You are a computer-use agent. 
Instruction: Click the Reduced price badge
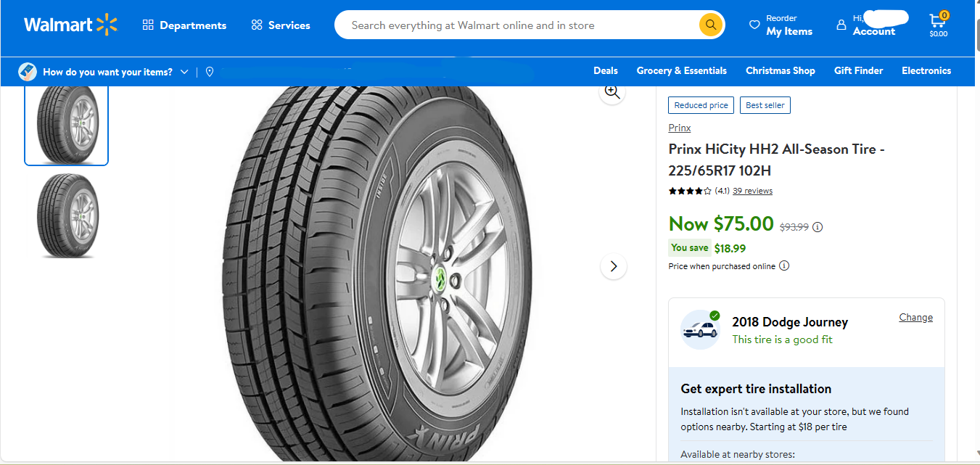point(701,104)
